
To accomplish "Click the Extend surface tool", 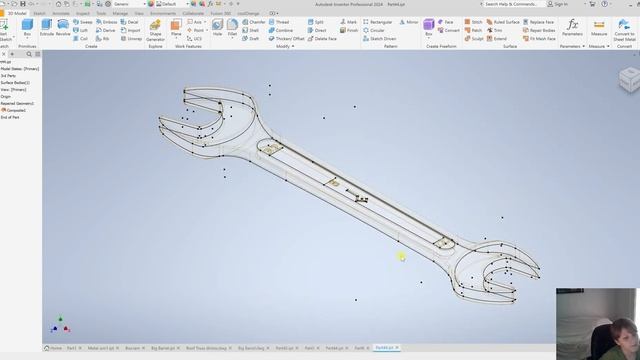I will 496,38.
